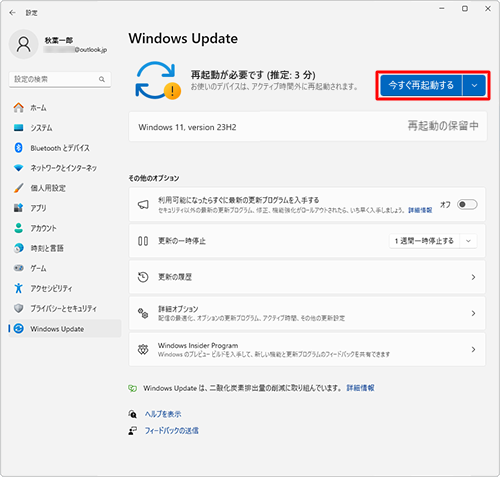Viewport: 500px width, 477px height.
Task: Click the green leaf carbon emissions icon
Action: (133, 388)
